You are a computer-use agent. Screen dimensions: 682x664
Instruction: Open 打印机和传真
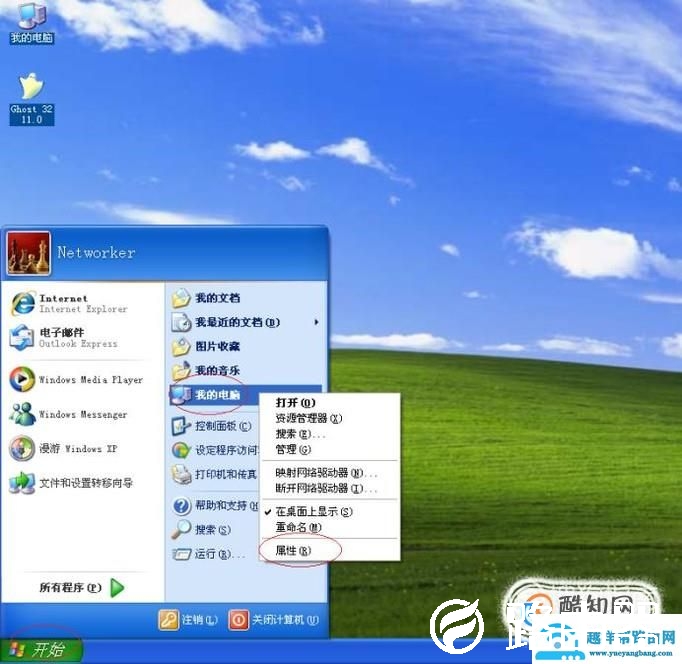(x=215, y=474)
